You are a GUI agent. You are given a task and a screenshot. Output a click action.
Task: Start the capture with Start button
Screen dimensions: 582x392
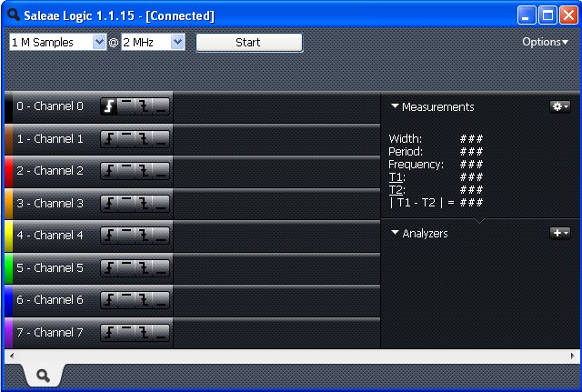tap(249, 43)
